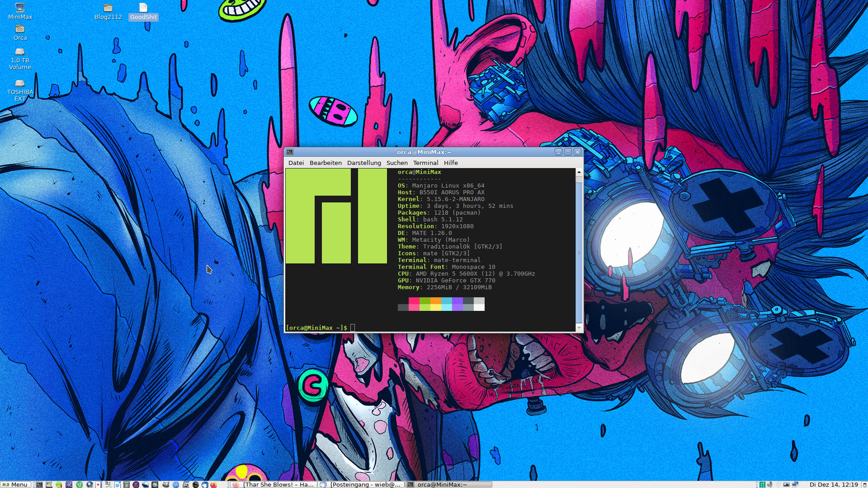This screenshot has width=868, height=488.
Task: Click the Kernel 5.15.6-2-MANJARO line
Action: (x=441, y=199)
